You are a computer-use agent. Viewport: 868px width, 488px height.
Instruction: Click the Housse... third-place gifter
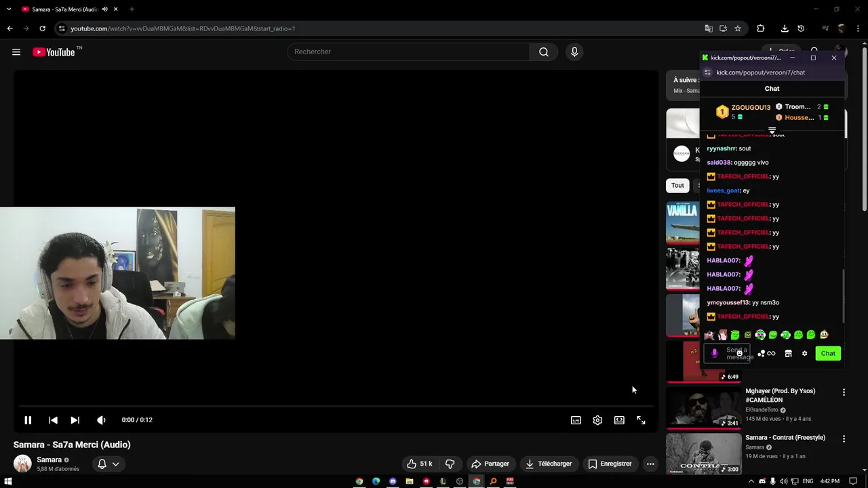802,118
